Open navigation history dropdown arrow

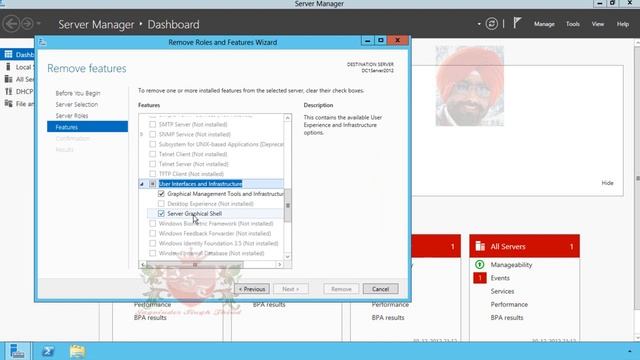click(39, 24)
